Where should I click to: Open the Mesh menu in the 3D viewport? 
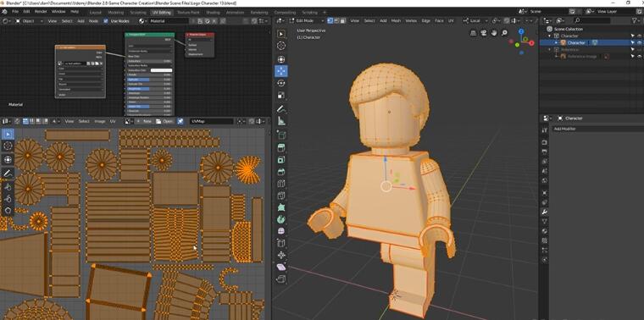(396, 20)
